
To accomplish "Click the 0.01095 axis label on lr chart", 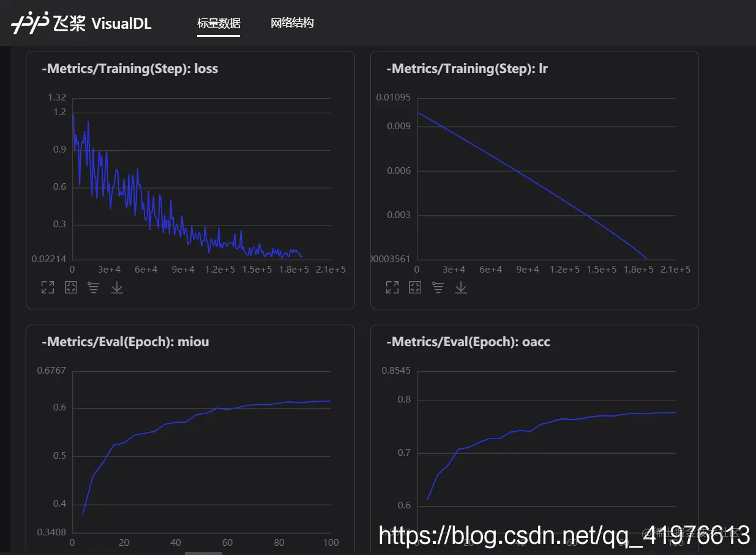I will [x=393, y=97].
